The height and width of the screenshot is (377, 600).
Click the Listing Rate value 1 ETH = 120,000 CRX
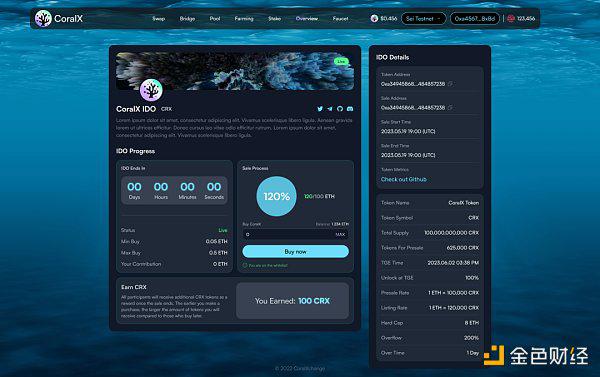453,308
